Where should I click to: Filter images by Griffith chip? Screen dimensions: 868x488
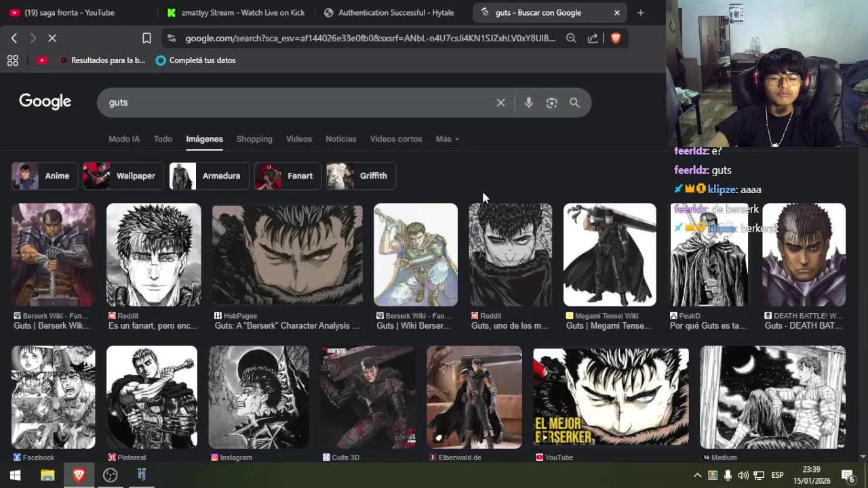[x=361, y=176]
